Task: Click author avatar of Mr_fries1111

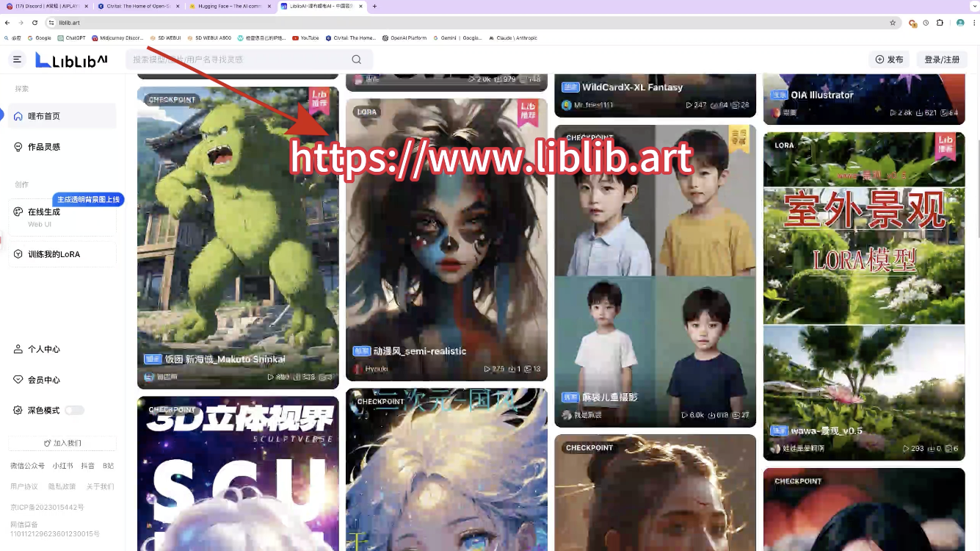Action: (x=566, y=105)
